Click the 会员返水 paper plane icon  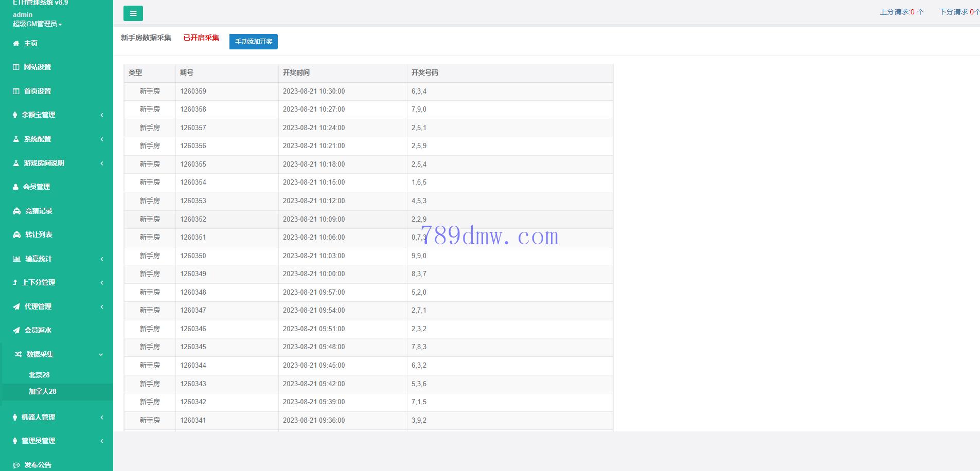pos(16,331)
